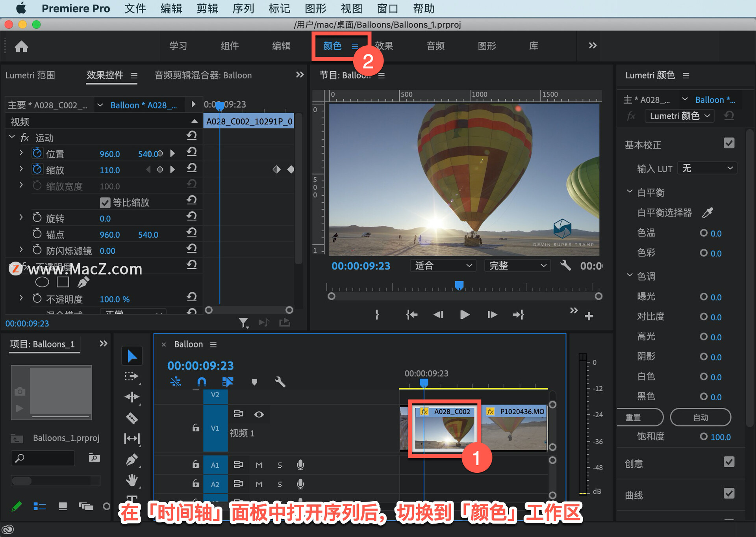This screenshot has height=537, width=756.
Task: Click Auto tone button
Action: [700, 417]
